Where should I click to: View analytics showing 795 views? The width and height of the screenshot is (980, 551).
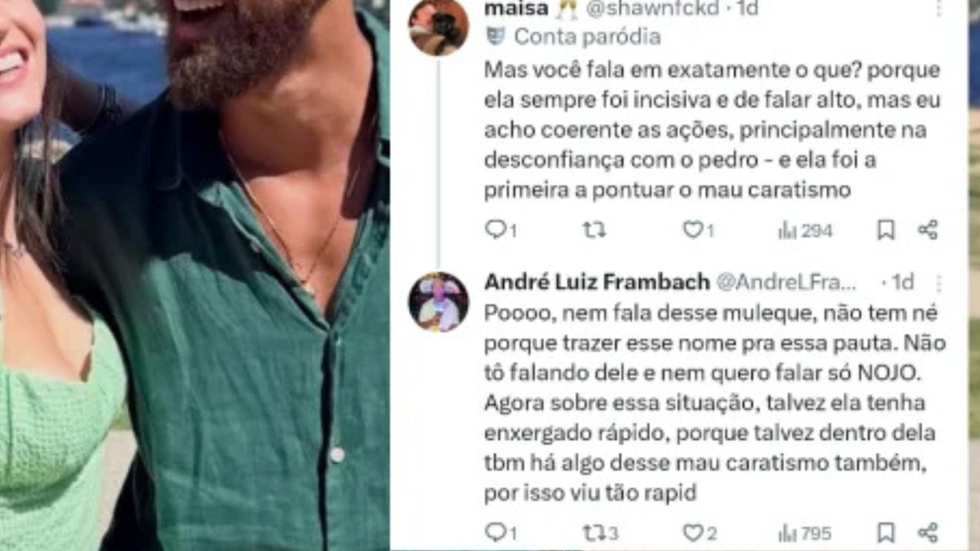[x=805, y=534]
